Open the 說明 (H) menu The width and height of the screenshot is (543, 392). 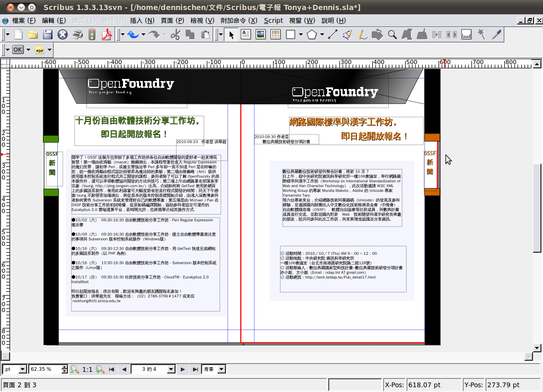(x=334, y=21)
